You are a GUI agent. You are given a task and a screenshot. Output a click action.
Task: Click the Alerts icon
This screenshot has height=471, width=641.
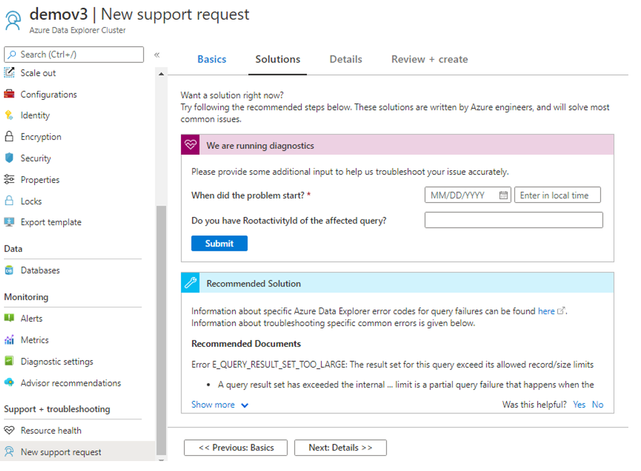coord(9,318)
